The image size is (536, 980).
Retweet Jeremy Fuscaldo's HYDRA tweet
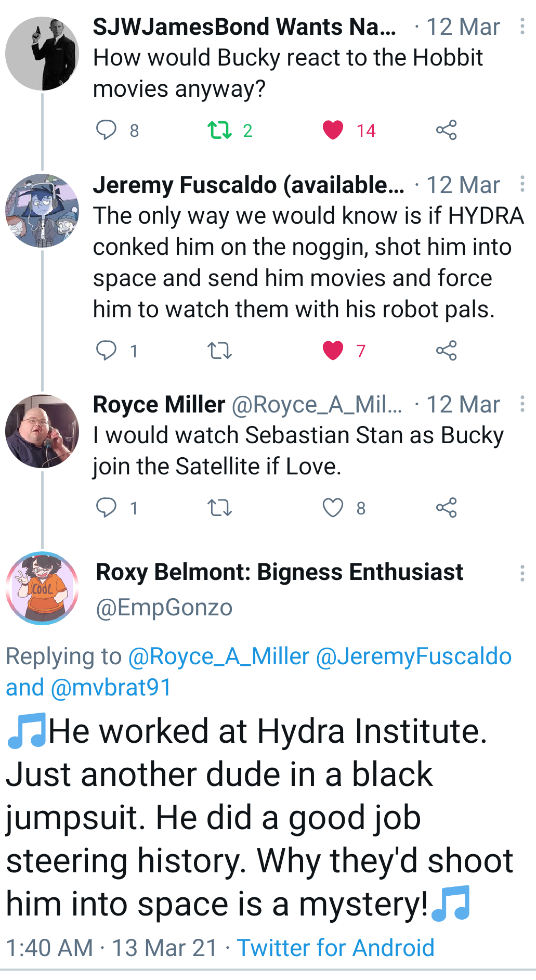pos(219,351)
